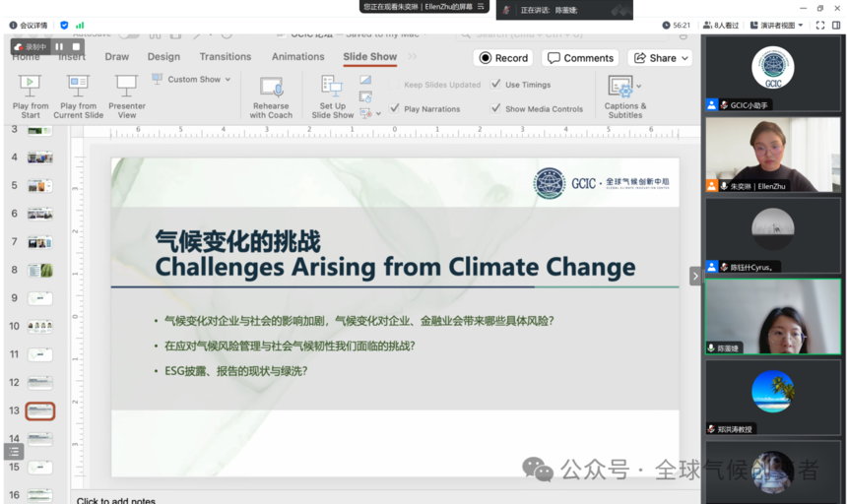This screenshot has width=847, height=504.
Task: Click the Custom Show icon
Action: point(158,79)
